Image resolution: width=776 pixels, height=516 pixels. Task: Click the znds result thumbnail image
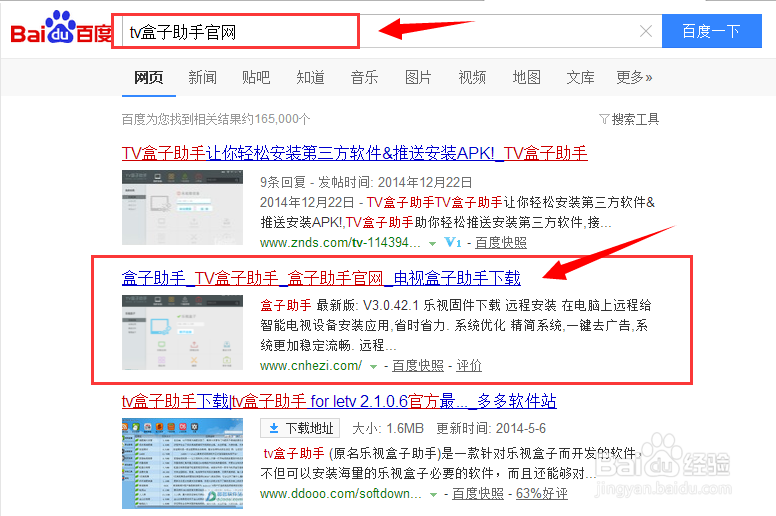tap(182, 207)
